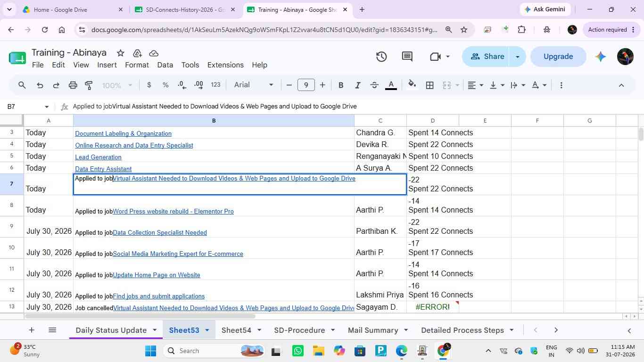
Task: Open the comments panel icon
Action: (x=407, y=57)
